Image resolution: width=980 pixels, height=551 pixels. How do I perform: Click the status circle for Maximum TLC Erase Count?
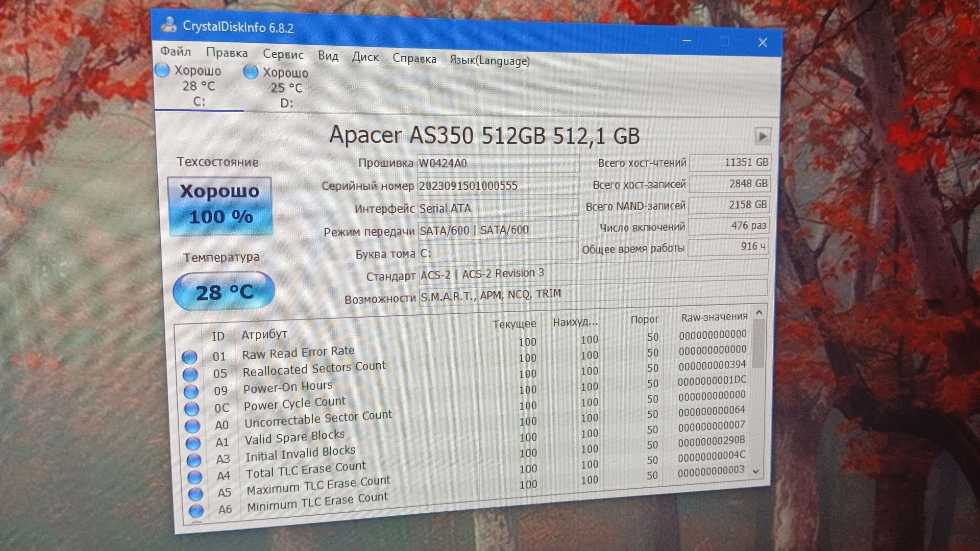tap(195, 494)
